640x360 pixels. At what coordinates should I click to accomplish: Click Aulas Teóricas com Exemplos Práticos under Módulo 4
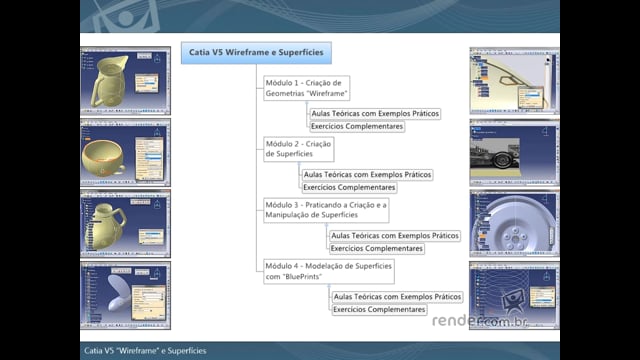point(397,297)
